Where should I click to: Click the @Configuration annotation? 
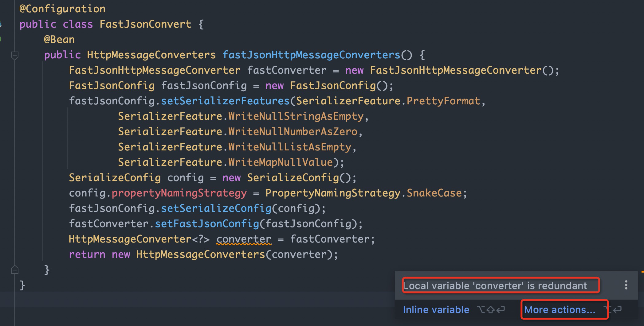pos(62,9)
